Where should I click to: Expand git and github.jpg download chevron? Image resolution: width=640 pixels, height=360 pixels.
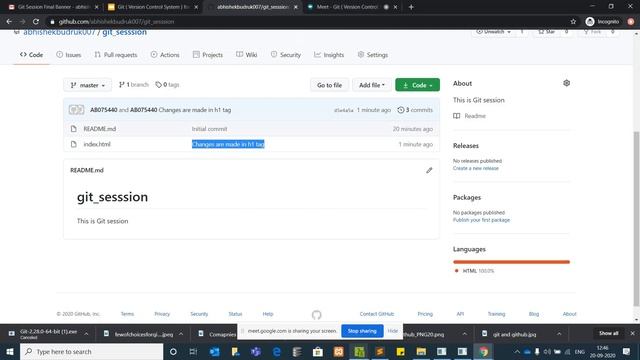(559, 334)
